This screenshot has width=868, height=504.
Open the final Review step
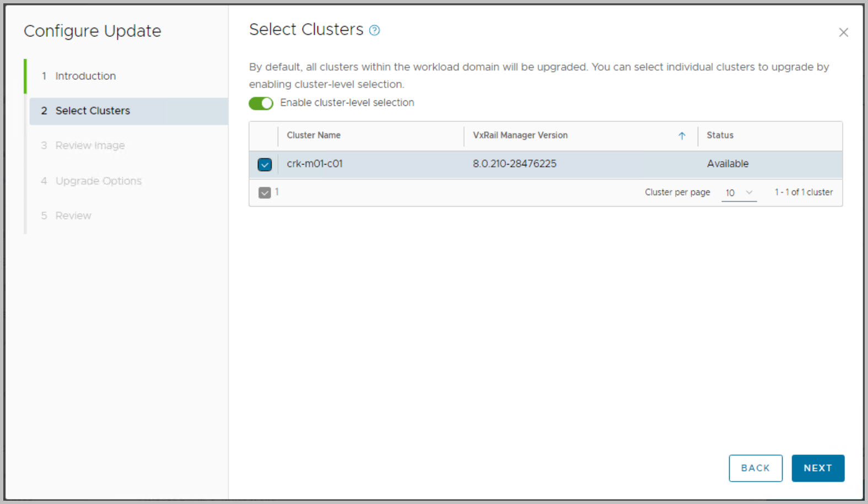tap(73, 215)
